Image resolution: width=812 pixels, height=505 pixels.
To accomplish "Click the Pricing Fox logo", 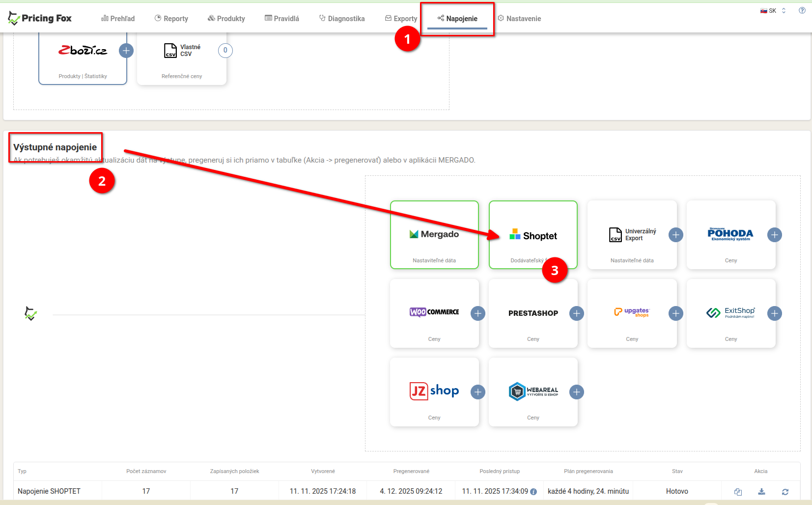I will tap(40, 19).
